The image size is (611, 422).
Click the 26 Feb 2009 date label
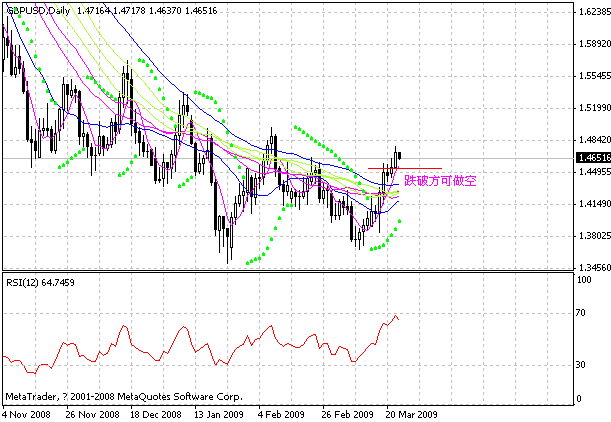pyautogui.click(x=347, y=415)
